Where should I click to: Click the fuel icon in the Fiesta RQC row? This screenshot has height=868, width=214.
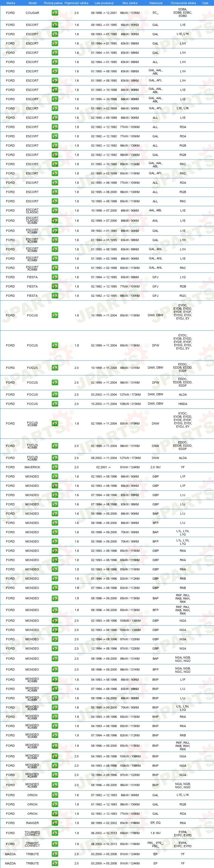click(55, 296)
